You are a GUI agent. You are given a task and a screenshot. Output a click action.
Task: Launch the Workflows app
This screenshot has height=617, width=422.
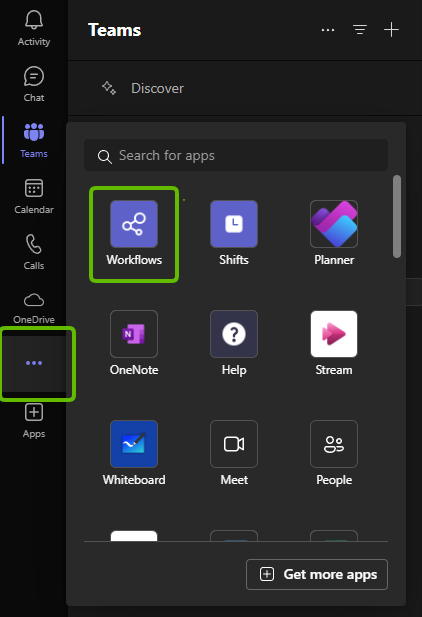tap(134, 233)
